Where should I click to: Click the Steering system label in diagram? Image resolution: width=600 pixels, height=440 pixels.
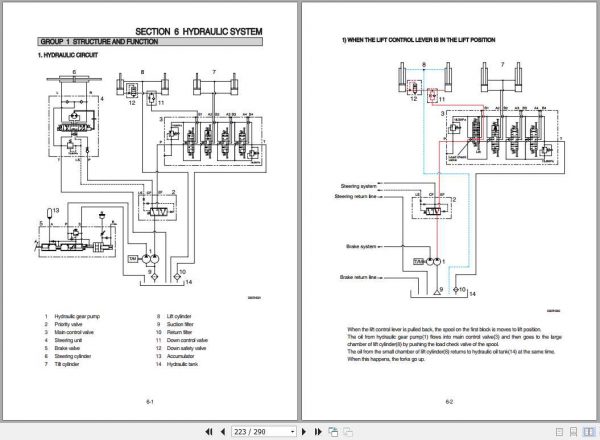[x=359, y=186]
